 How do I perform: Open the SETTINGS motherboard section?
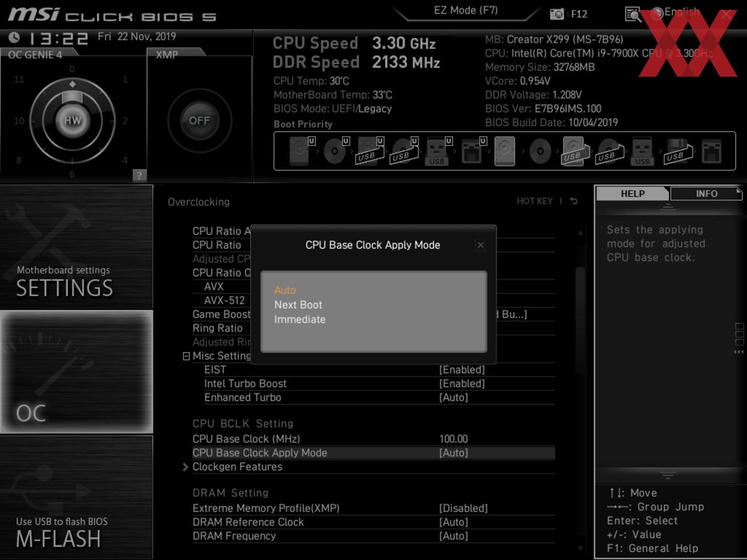click(x=76, y=247)
